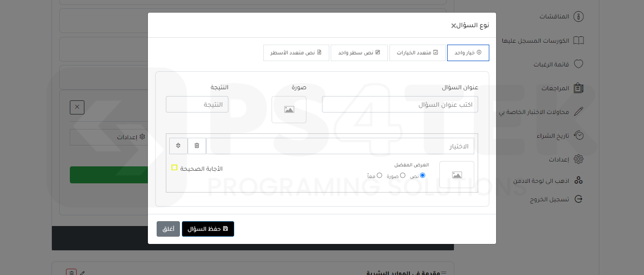The width and height of the screenshot is (644, 275).
Task: Click the reorder arrows icon beside the choice
Action: point(178,146)
